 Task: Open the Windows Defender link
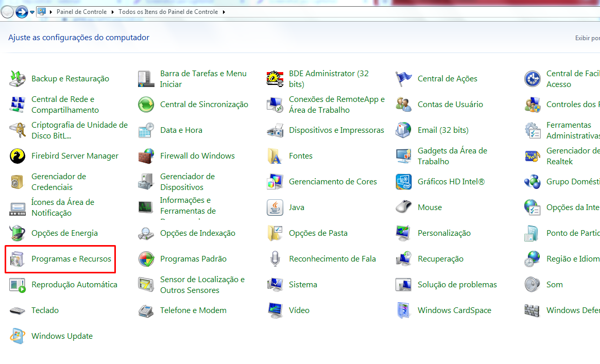click(x=573, y=310)
